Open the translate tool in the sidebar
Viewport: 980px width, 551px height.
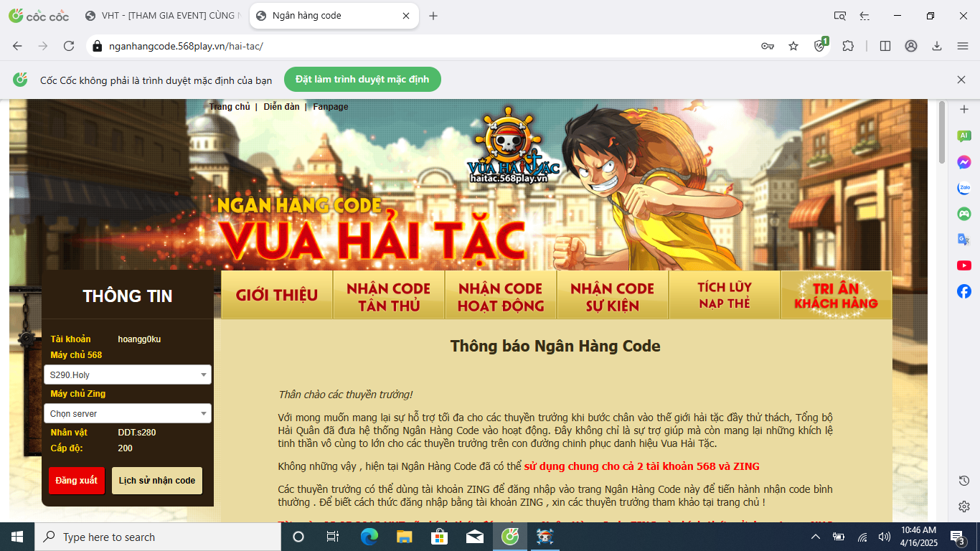964,240
